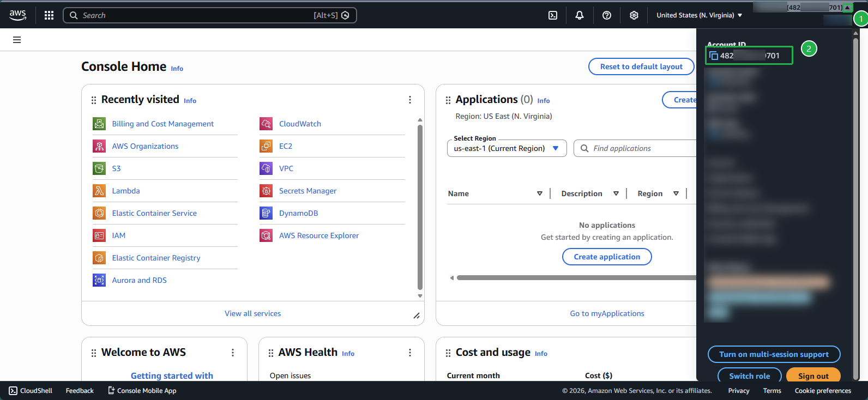Click the DynamoDB service icon
This screenshot has height=400, width=868.
point(266,213)
